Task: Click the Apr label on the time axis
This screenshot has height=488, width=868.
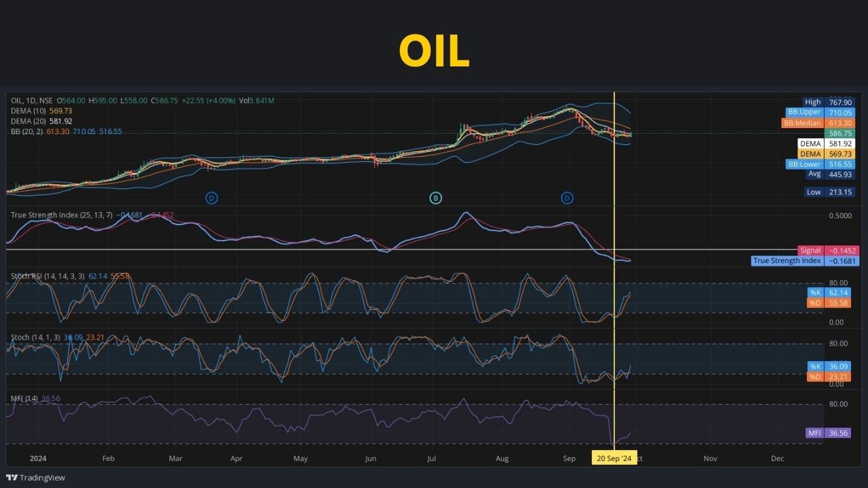Action: [x=236, y=459]
